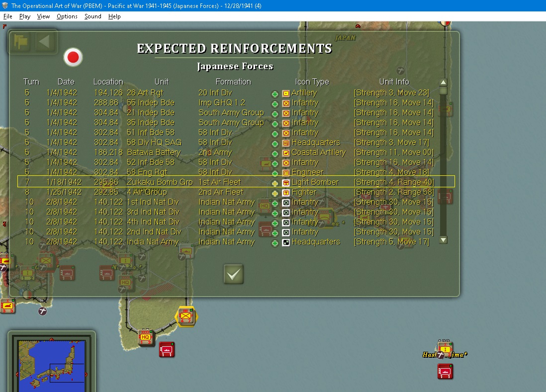Open the File menu
Image resolution: width=546 pixels, height=392 pixels.
7,16
